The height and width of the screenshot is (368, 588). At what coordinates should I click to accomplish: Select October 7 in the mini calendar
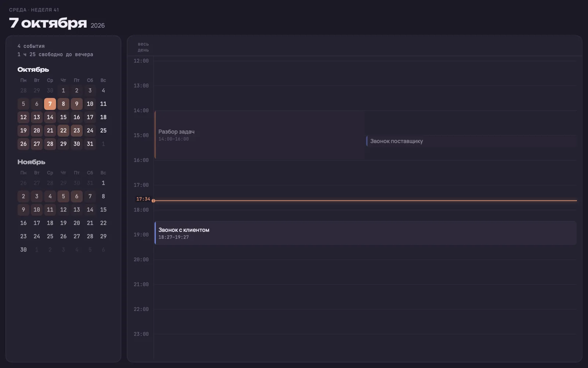click(x=50, y=104)
